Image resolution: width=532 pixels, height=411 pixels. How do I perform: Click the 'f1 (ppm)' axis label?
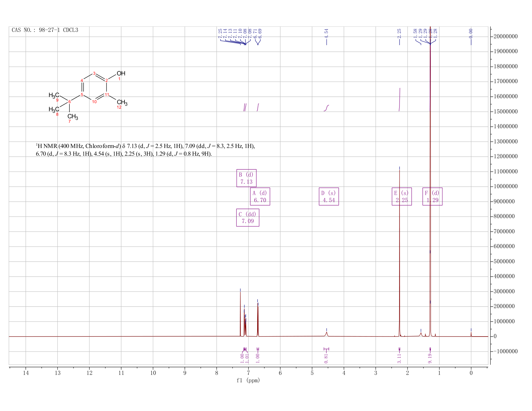coord(248,380)
